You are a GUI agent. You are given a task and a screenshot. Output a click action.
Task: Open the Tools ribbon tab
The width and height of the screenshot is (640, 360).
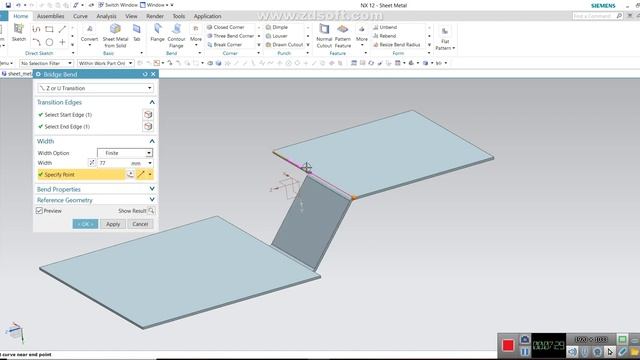tap(179, 16)
